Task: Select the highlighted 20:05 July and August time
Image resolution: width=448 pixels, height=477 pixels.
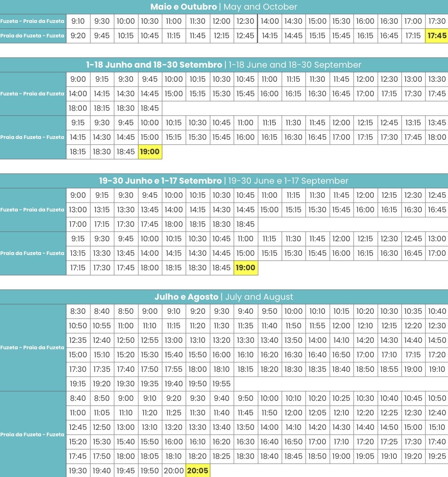Action: click(198, 471)
